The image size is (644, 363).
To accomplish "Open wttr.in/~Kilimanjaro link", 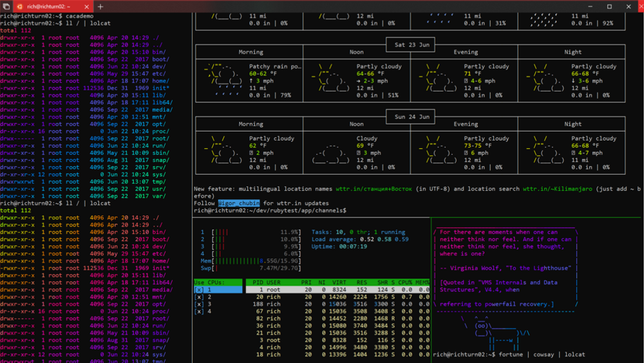I will 557,189.
